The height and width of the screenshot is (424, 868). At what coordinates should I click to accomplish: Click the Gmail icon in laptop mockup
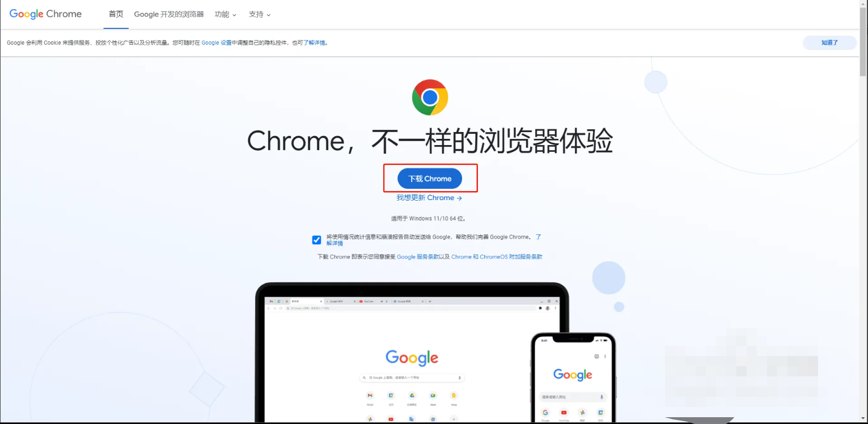370,395
